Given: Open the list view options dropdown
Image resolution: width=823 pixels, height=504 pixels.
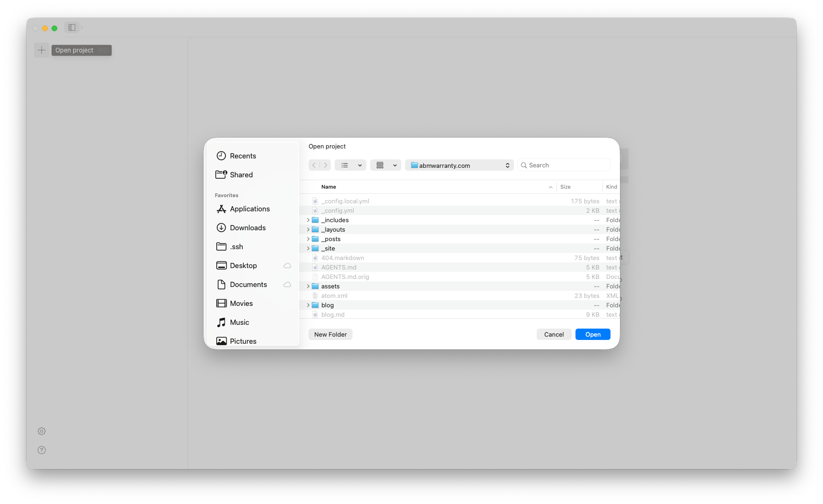Looking at the screenshot, I should pyautogui.click(x=350, y=165).
